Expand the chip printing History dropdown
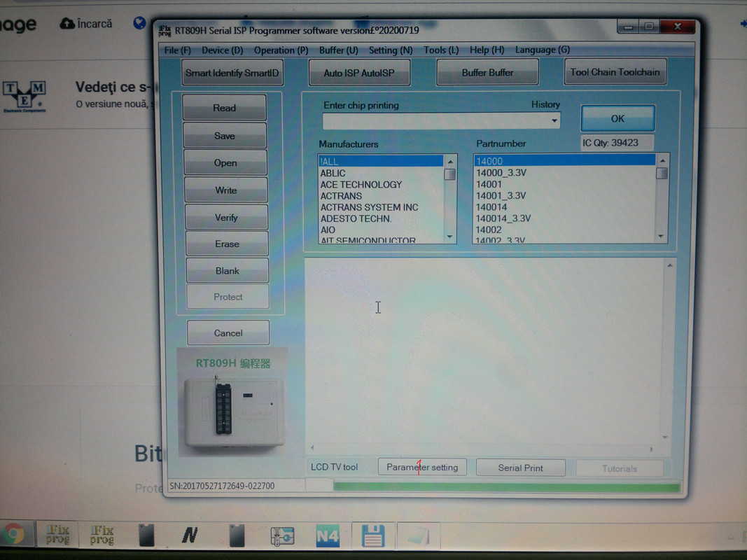The image size is (747, 560). click(554, 121)
